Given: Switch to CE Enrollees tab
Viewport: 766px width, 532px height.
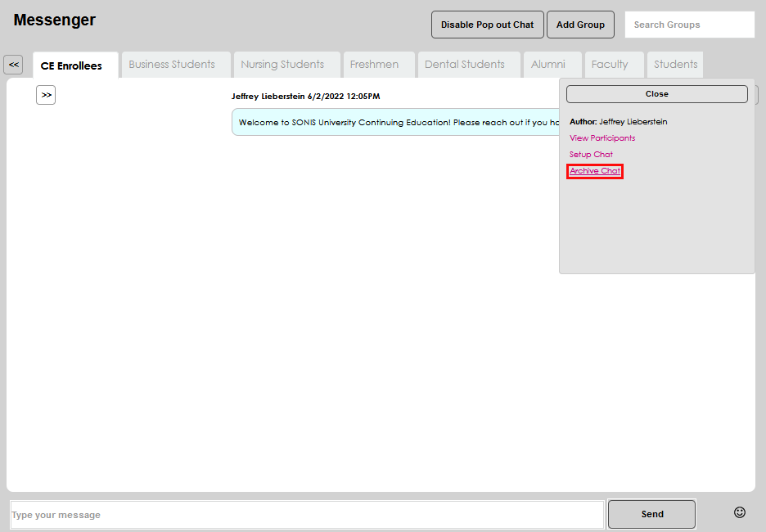Looking at the screenshot, I should [76, 65].
